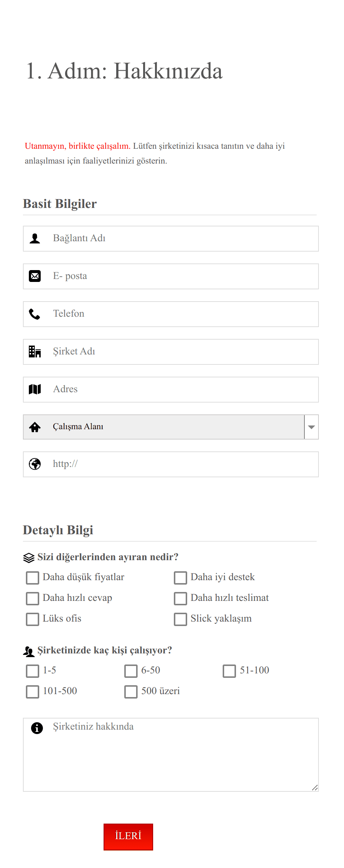
Task: Check the Daha düşük fiyatlar checkbox
Action: [33, 578]
